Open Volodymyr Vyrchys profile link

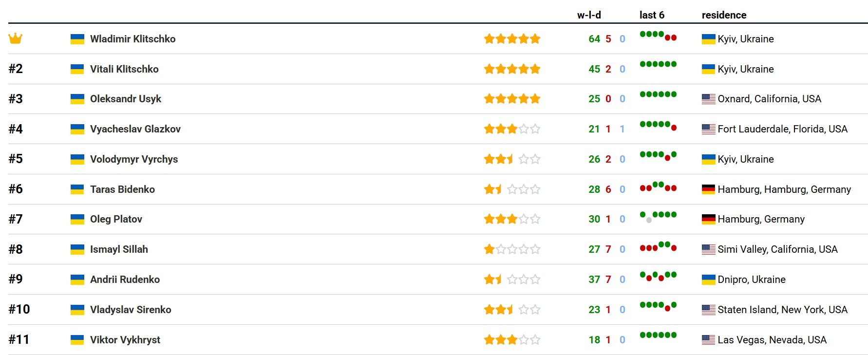[134, 159]
